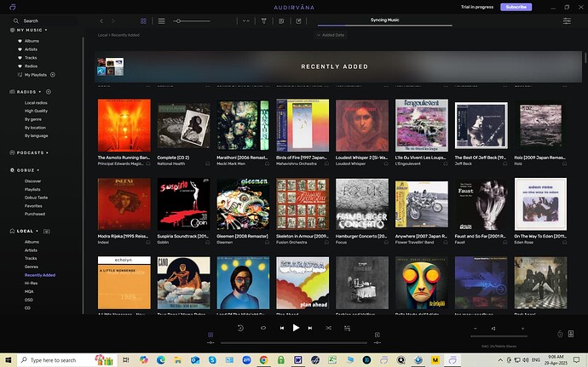The image size is (588, 367).
Task: Toggle repeat loop mode
Action: [x=263, y=328]
